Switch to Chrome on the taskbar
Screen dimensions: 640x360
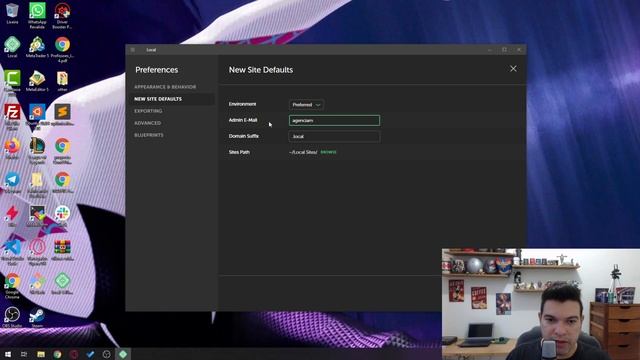click(58, 354)
